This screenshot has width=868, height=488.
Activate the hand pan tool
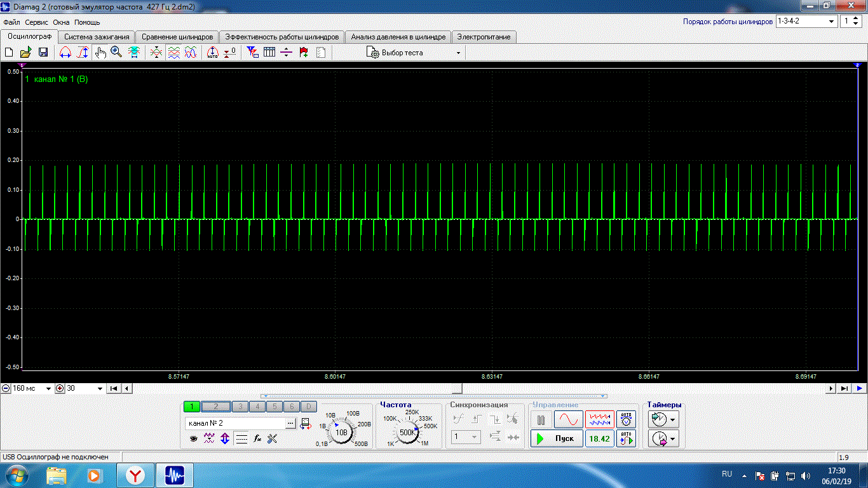coord(100,53)
